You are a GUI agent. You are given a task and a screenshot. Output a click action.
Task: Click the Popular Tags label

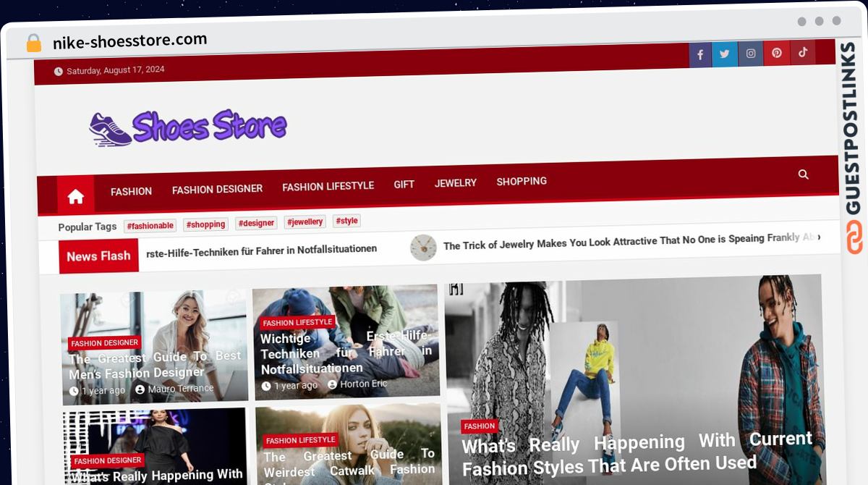[x=88, y=227]
